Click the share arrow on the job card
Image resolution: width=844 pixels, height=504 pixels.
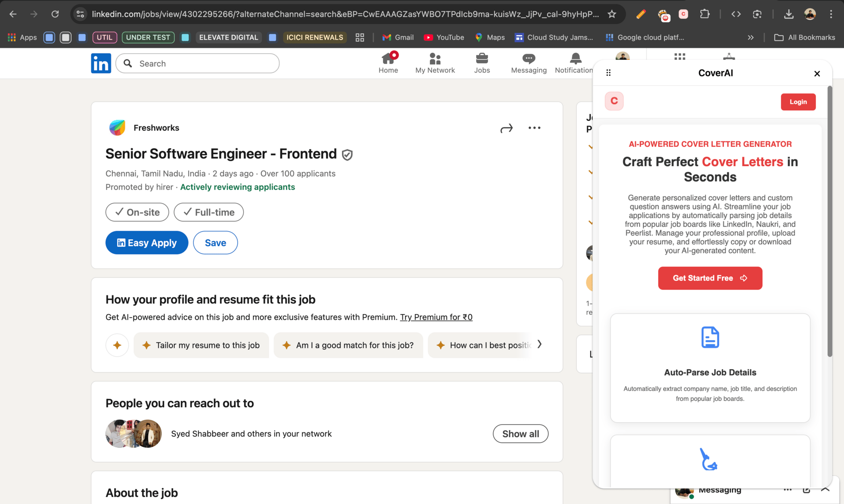click(506, 128)
